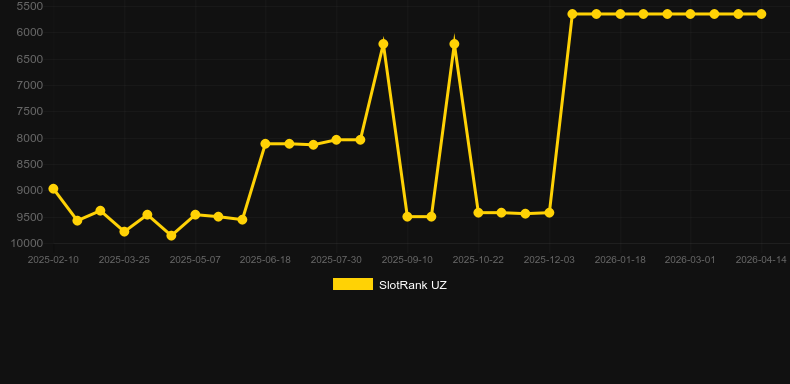Viewport: 790px width, 384px height.
Task: Click the y-axis label 7500
Action: tap(30, 111)
